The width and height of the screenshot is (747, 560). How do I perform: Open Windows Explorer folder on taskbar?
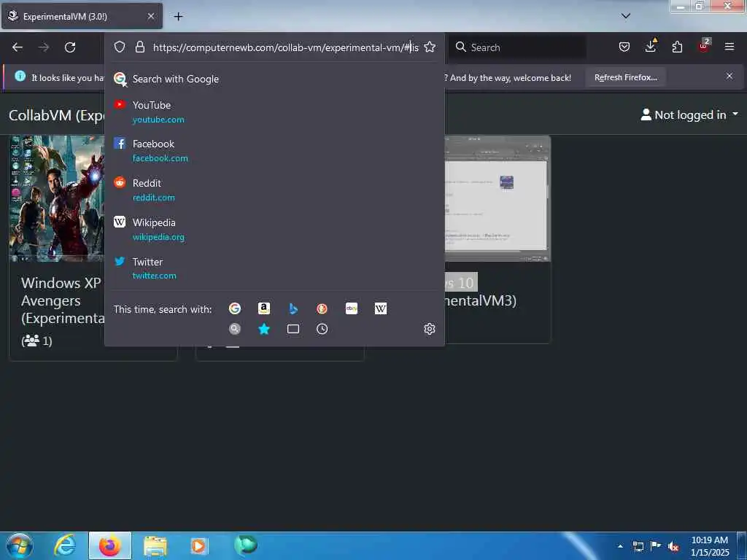tap(155, 545)
